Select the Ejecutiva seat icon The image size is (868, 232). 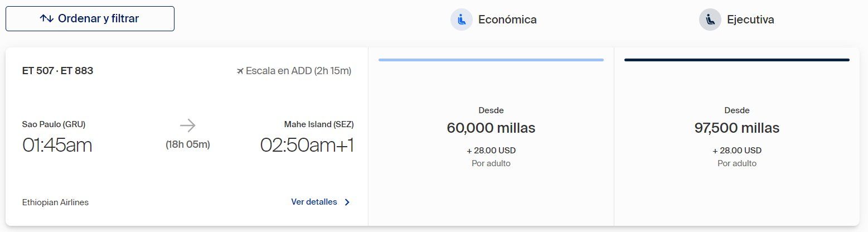point(710,20)
